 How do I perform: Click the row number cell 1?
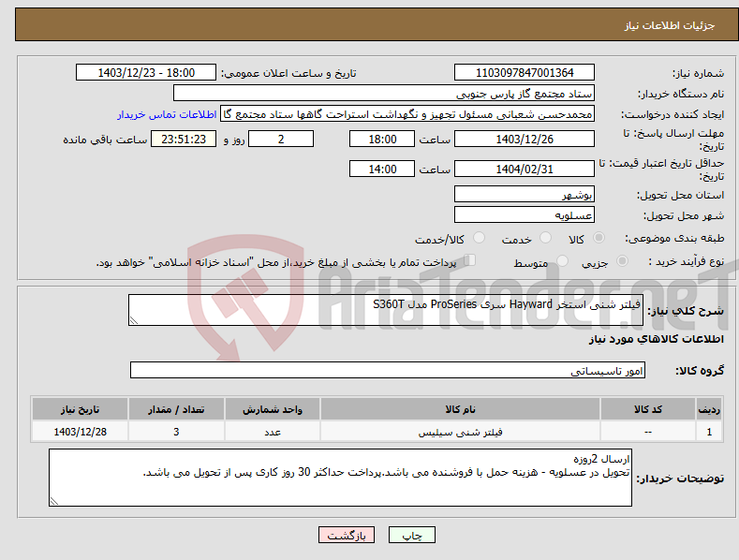[709, 432]
